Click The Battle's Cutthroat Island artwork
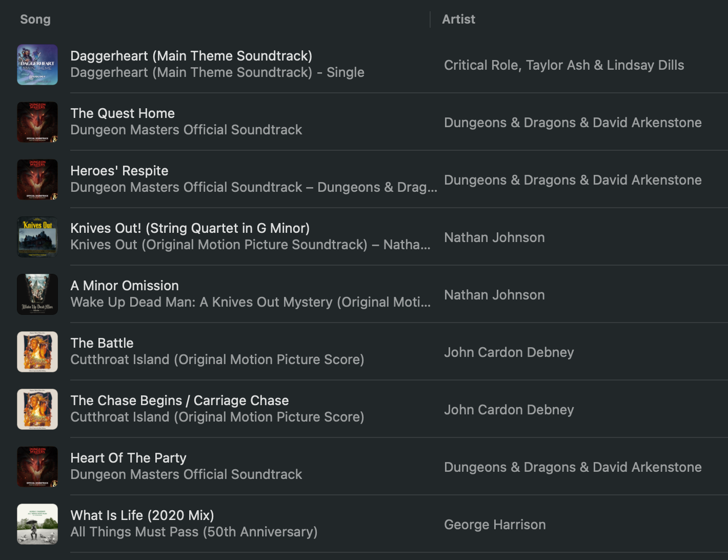This screenshot has width=728, height=560. coord(37,352)
